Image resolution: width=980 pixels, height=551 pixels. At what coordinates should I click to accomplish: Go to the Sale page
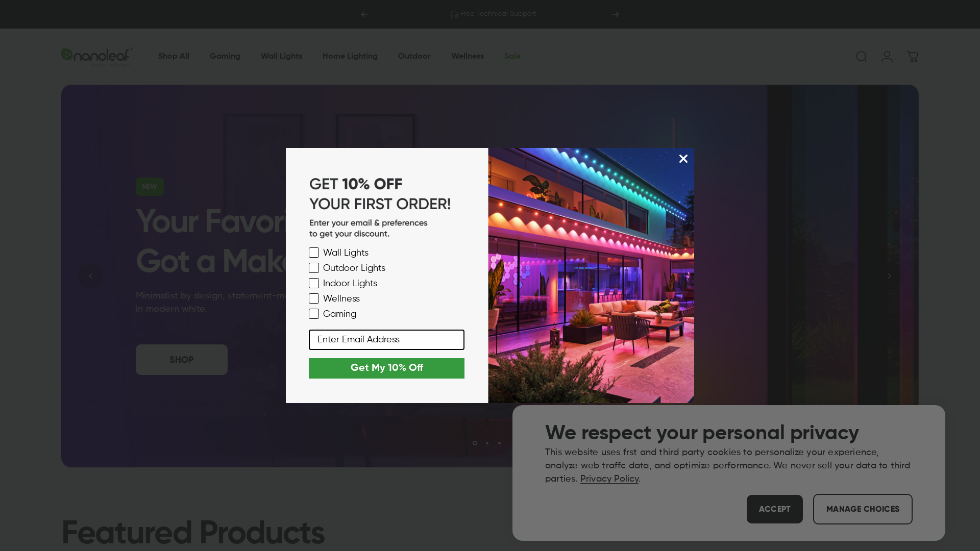[x=512, y=56]
